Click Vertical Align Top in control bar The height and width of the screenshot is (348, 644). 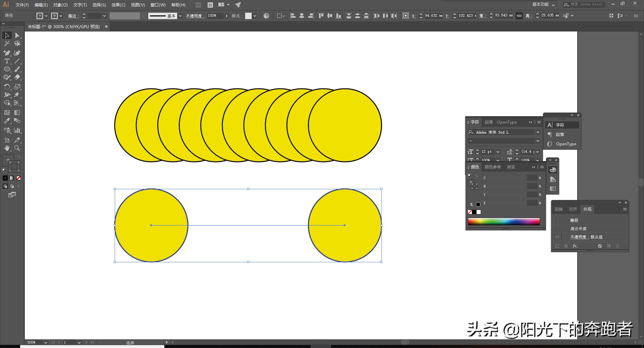click(321, 16)
